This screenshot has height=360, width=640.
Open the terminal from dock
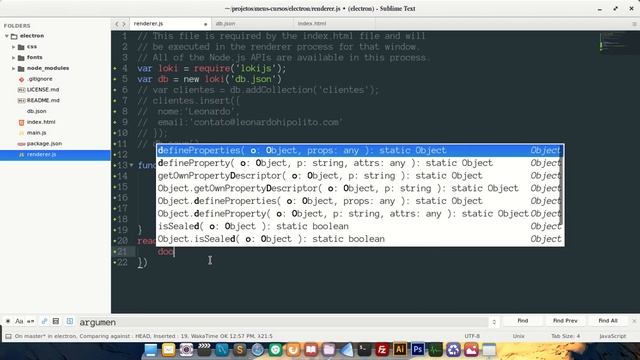(x=364, y=350)
